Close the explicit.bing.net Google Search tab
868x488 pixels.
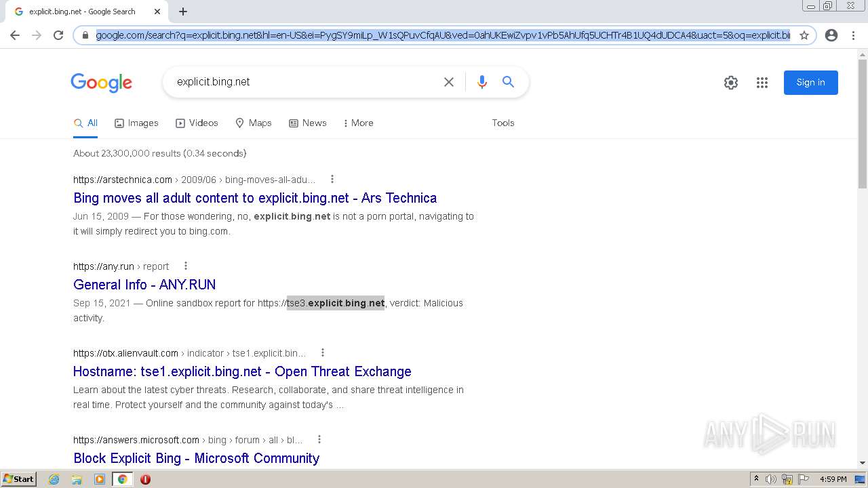tap(157, 12)
